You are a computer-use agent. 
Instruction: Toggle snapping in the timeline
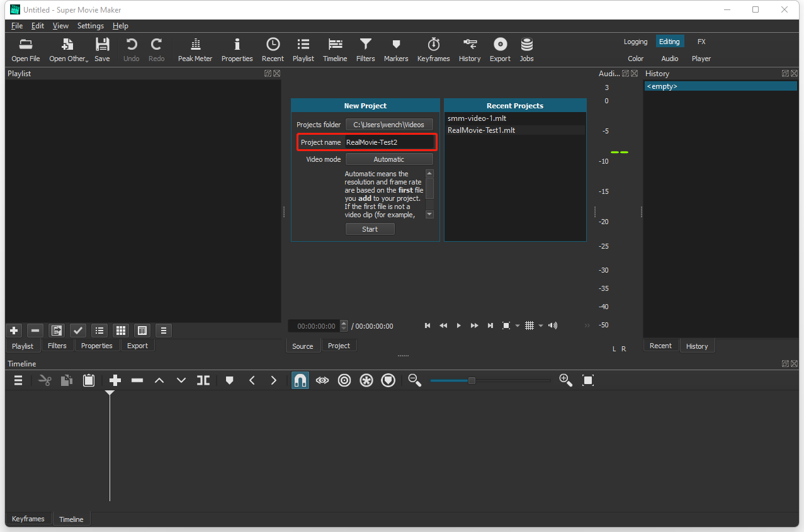click(300, 380)
